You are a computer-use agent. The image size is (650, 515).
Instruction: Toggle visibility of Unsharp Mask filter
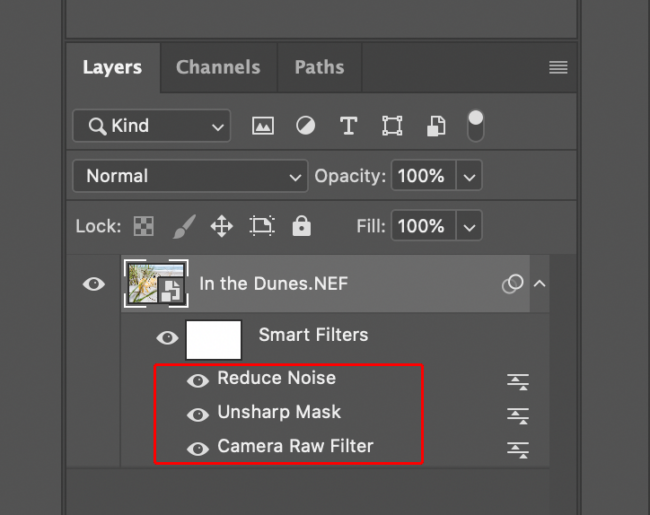point(198,414)
